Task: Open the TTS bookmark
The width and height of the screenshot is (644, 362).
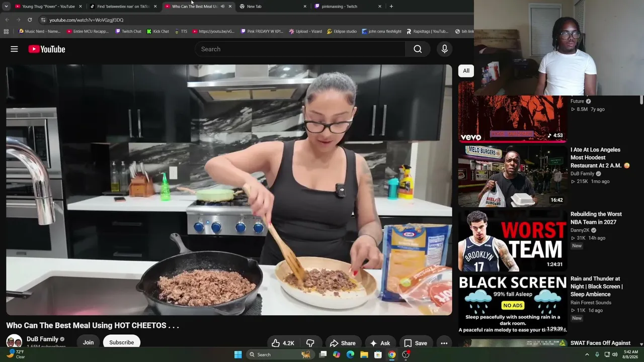Action: coord(181,31)
